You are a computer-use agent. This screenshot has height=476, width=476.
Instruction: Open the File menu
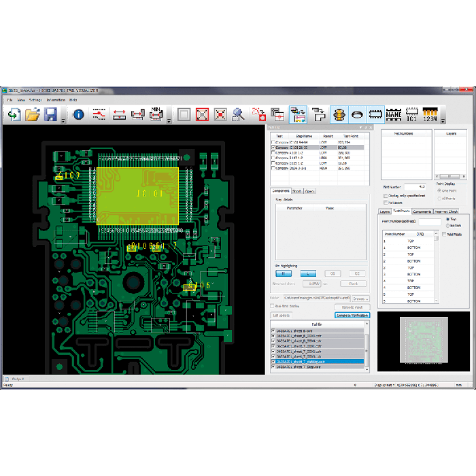(10, 100)
